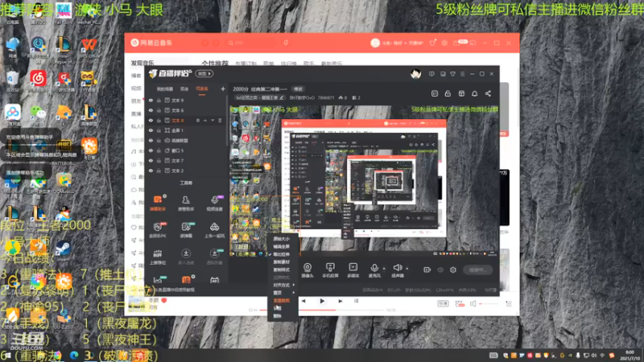Open the 上推荐位 tool
The height and width of the screenshot is (362, 644).
click(158, 257)
